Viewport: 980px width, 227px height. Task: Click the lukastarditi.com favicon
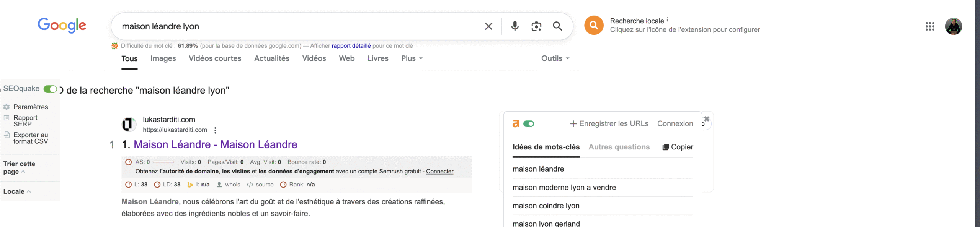(x=129, y=124)
